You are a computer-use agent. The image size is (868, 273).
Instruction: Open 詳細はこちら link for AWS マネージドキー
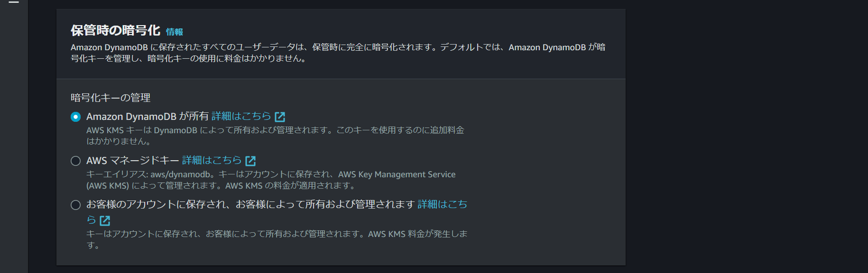tap(212, 160)
